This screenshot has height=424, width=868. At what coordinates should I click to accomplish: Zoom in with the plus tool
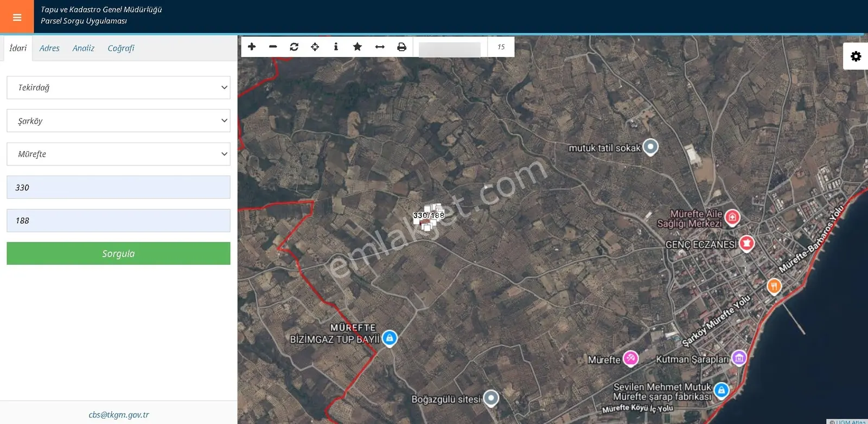(x=252, y=47)
